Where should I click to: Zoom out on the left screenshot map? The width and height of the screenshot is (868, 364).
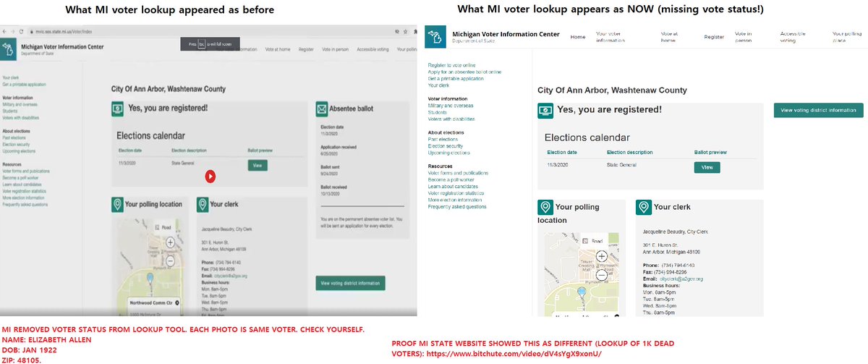(170, 260)
